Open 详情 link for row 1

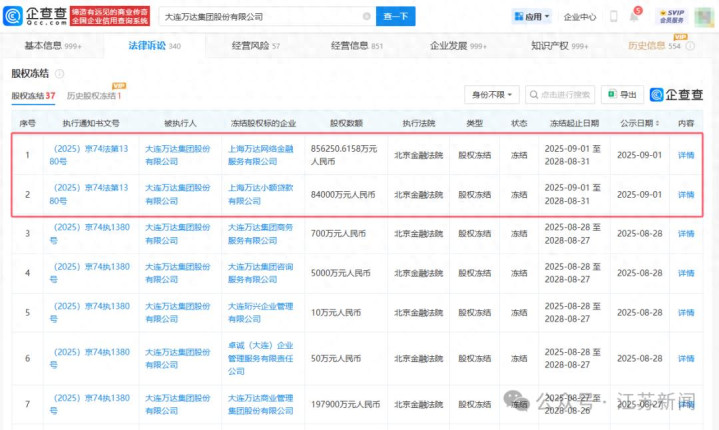[x=685, y=155]
